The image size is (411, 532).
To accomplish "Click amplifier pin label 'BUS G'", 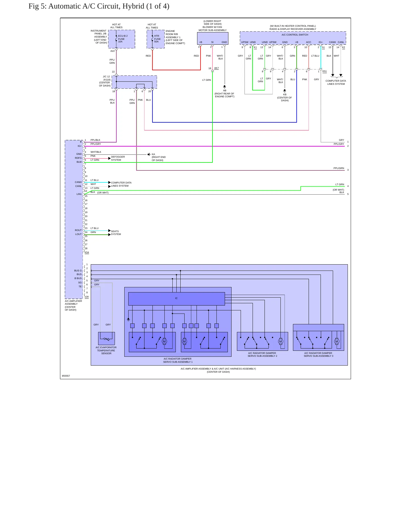I will (78, 271).
